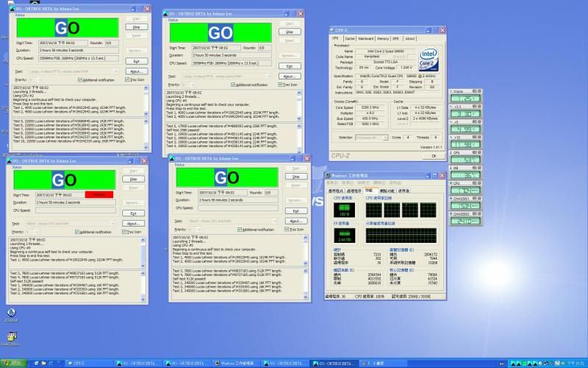Switch to the About tab in CPU-Z
588x368 pixels.
click(410, 38)
